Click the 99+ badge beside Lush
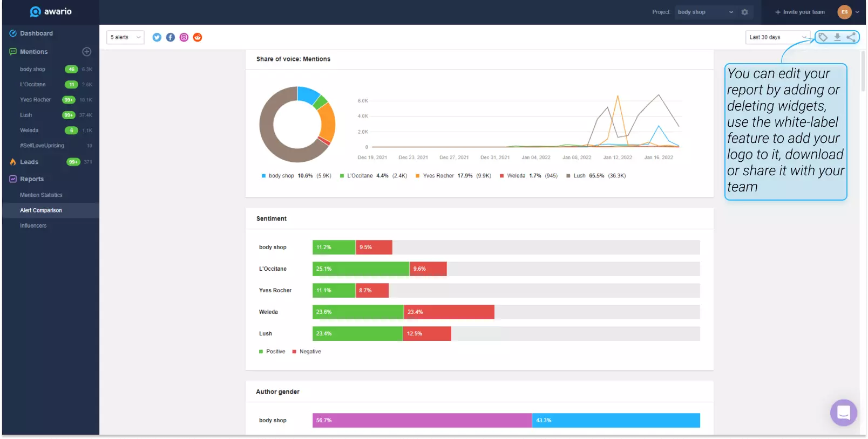 [x=69, y=115]
